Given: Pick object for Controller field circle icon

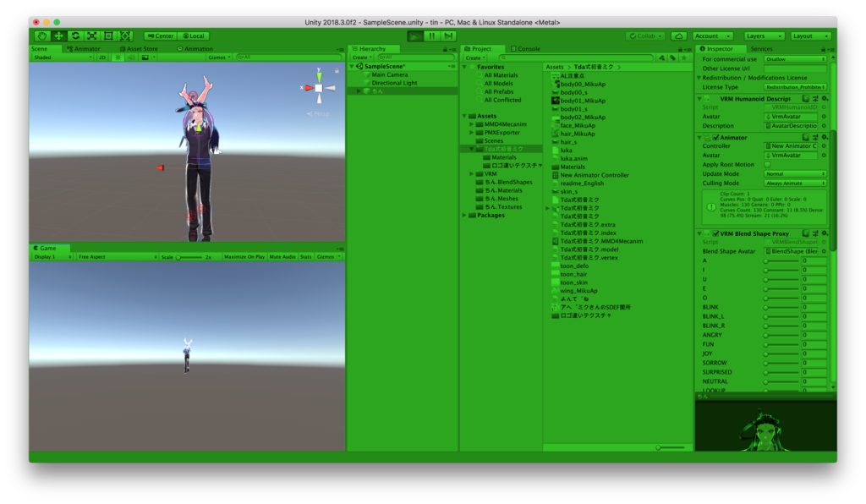Looking at the screenshot, I should (824, 146).
